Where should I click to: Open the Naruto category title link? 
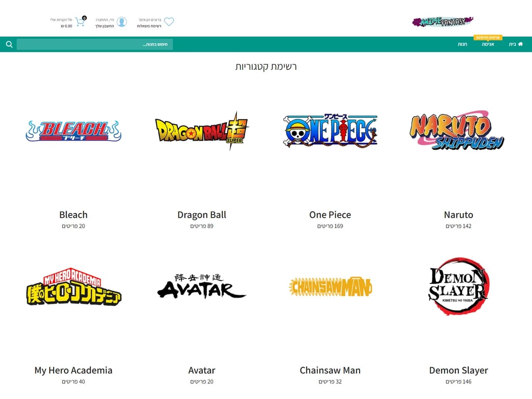point(458,215)
